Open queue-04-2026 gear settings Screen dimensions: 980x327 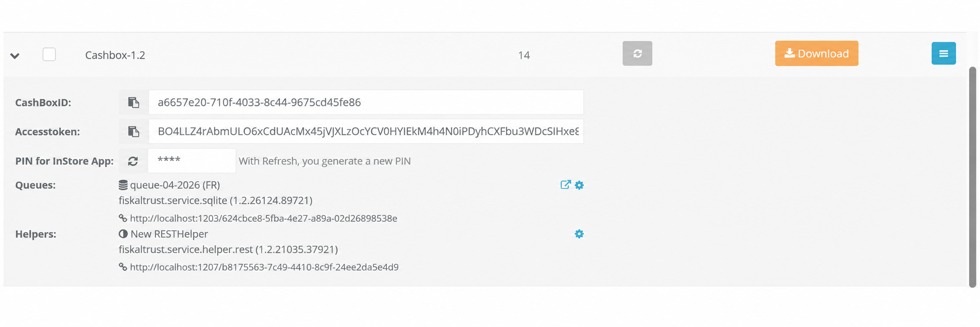(579, 185)
